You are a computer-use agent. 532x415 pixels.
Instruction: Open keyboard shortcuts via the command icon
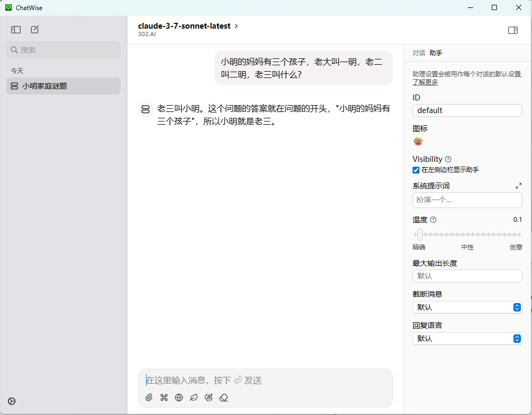pos(164,397)
